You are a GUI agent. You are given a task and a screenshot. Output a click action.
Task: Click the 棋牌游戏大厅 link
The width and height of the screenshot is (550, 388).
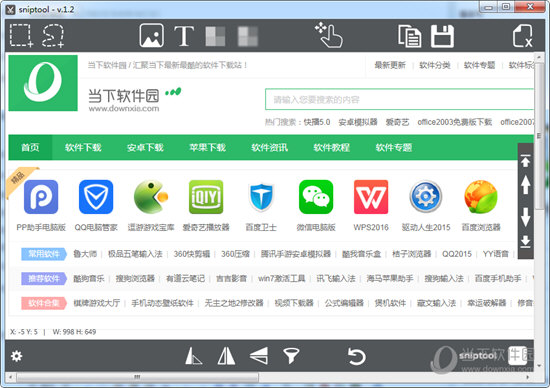click(96, 303)
